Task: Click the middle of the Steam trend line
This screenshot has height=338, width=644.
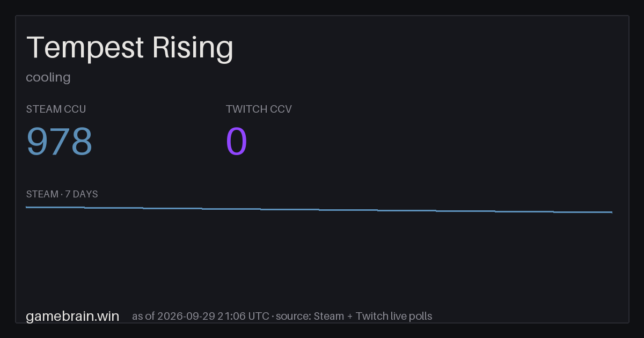Action: 319,210
